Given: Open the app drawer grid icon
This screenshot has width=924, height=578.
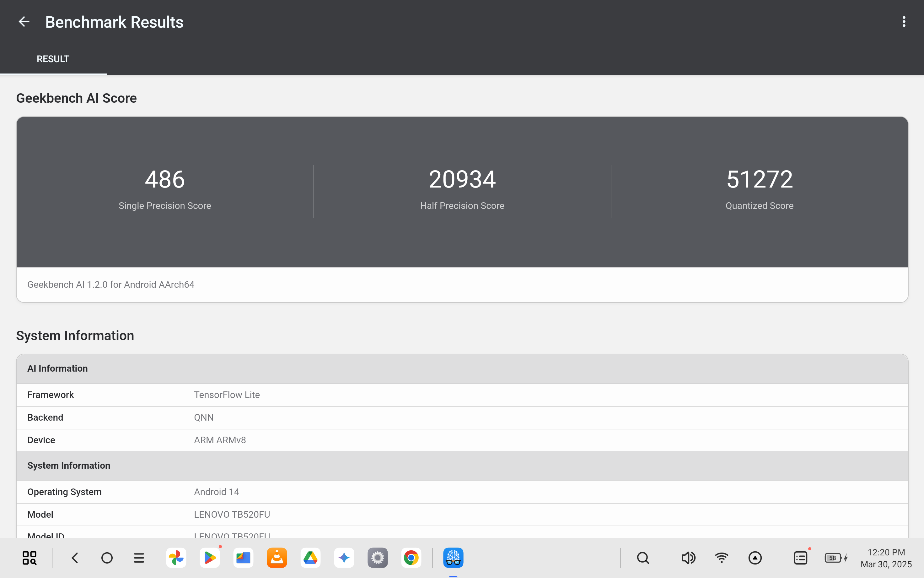Looking at the screenshot, I should [x=30, y=558].
